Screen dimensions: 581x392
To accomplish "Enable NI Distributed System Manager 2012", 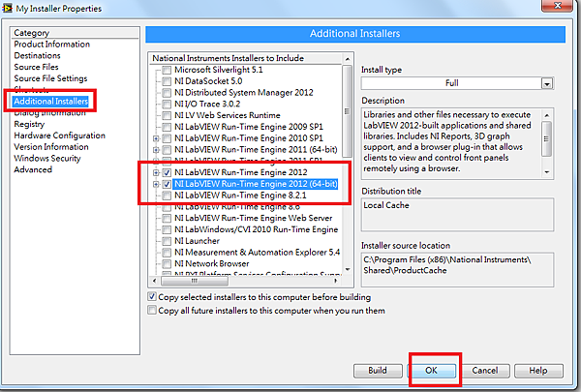I will 167,93.
